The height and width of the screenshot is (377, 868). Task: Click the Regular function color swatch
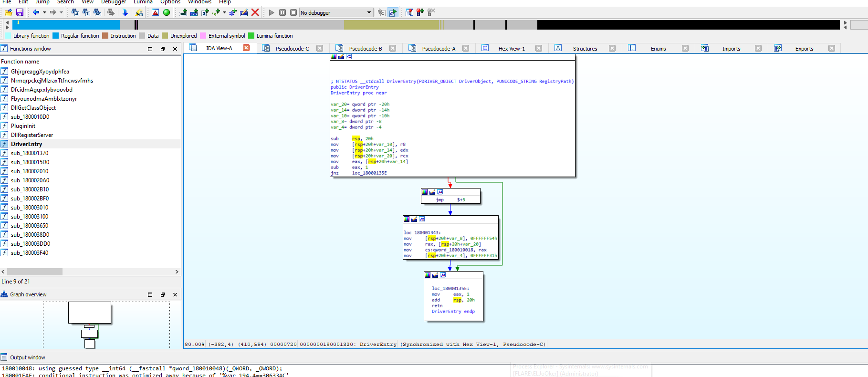coord(56,36)
